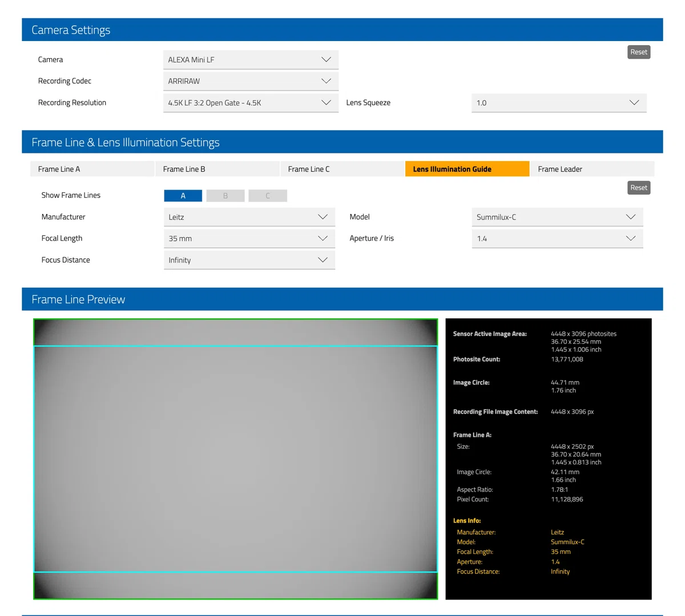
Task: Open the Recording Resolution dropdown
Action: coord(251,103)
